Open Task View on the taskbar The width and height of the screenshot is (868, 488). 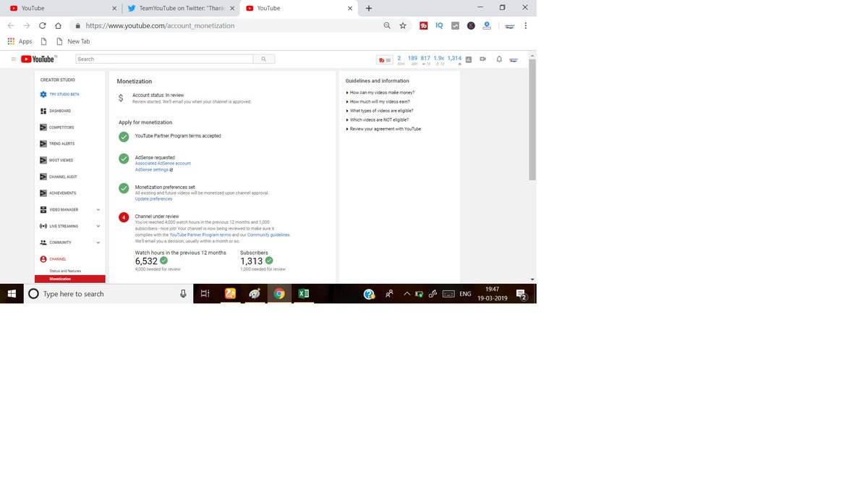[205, 294]
